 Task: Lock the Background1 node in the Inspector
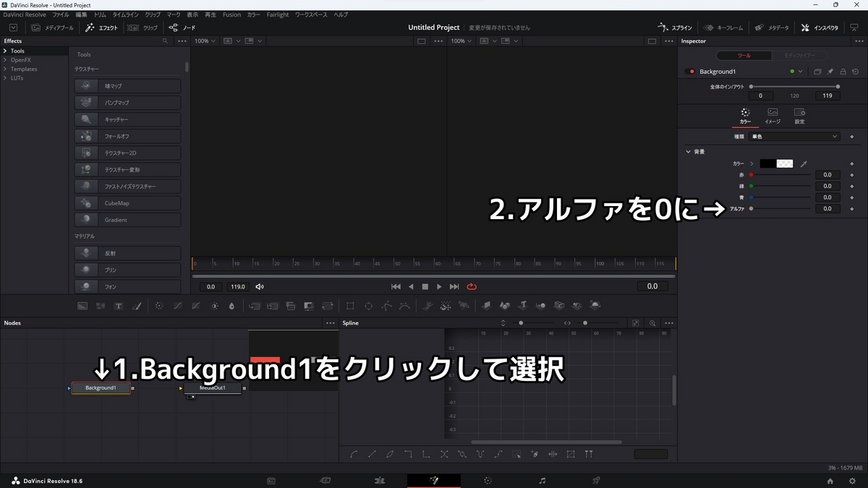point(842,71)
